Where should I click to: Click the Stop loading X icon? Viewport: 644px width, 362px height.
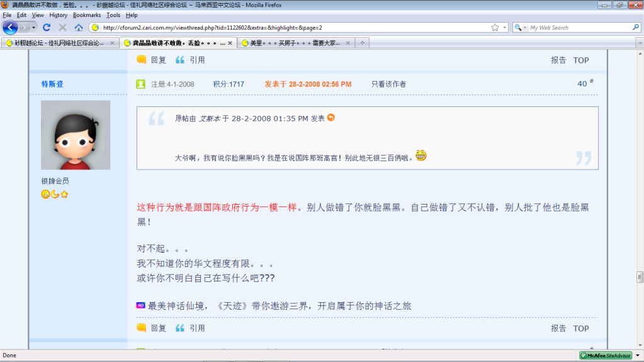coord(62,28)
